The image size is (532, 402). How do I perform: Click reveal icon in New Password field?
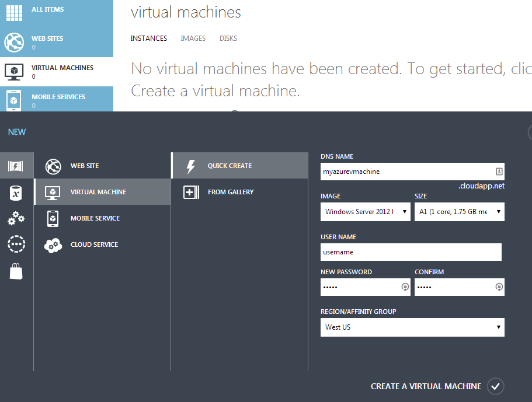coord(405,287)
